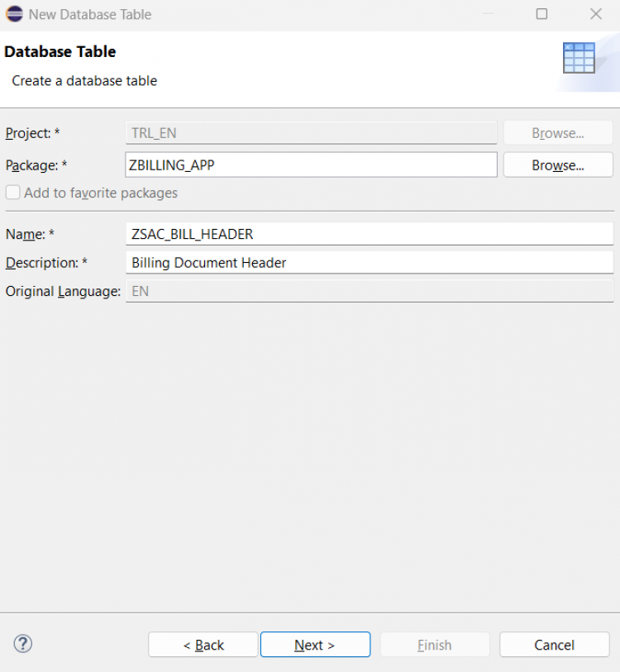Go to the next wizard page

point(315,645)
